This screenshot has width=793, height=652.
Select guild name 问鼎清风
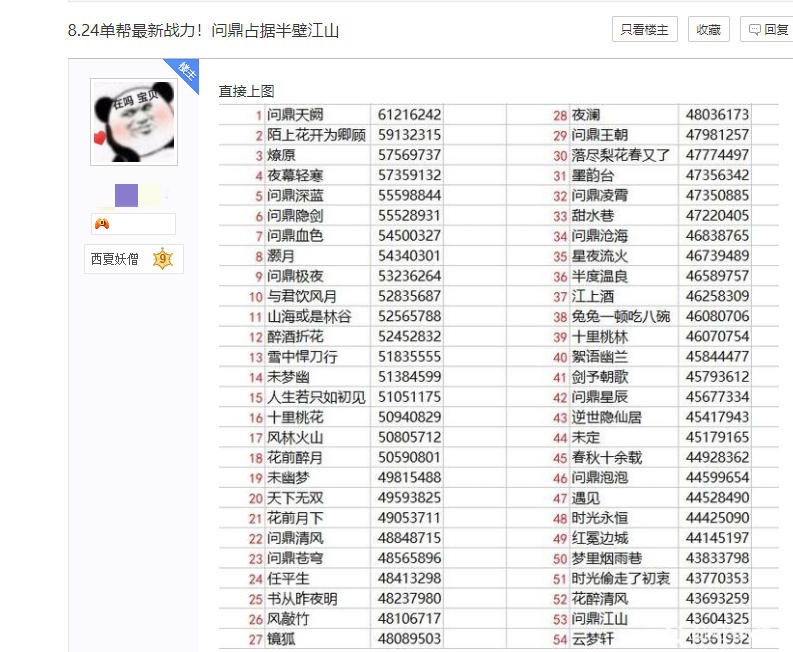tap(295, 538)
